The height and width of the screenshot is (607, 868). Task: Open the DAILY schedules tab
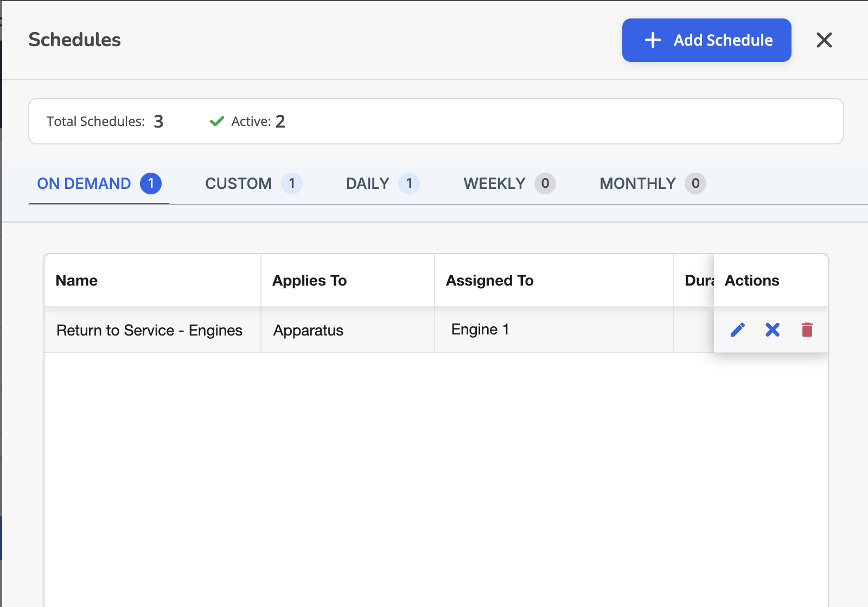click(382, 184)
